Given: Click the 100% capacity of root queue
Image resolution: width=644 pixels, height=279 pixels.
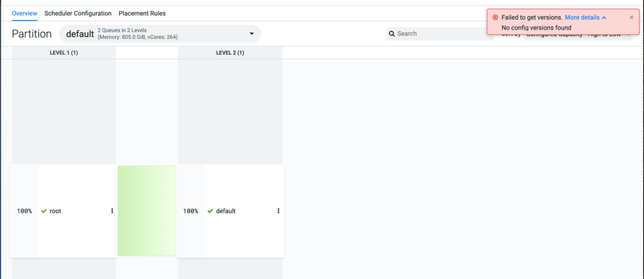Looking at the screenshot, I should 24,211.
